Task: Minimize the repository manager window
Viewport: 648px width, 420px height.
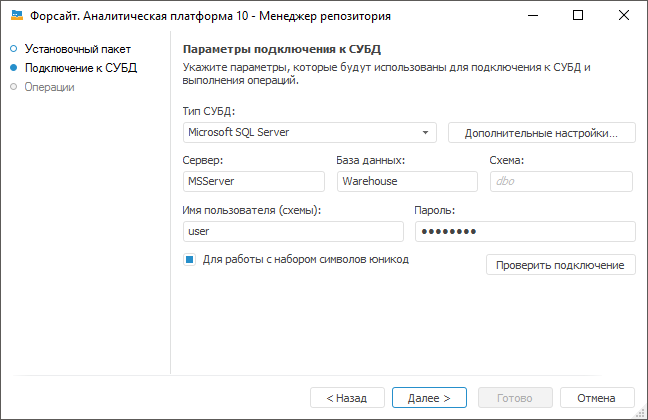Action: click(x=532, y=16)
